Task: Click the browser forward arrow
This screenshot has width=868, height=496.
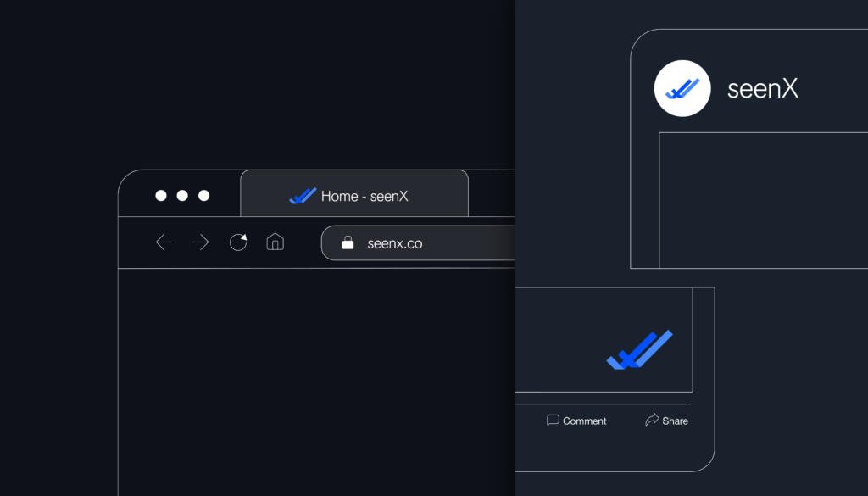Action: (x=201, y=243)
